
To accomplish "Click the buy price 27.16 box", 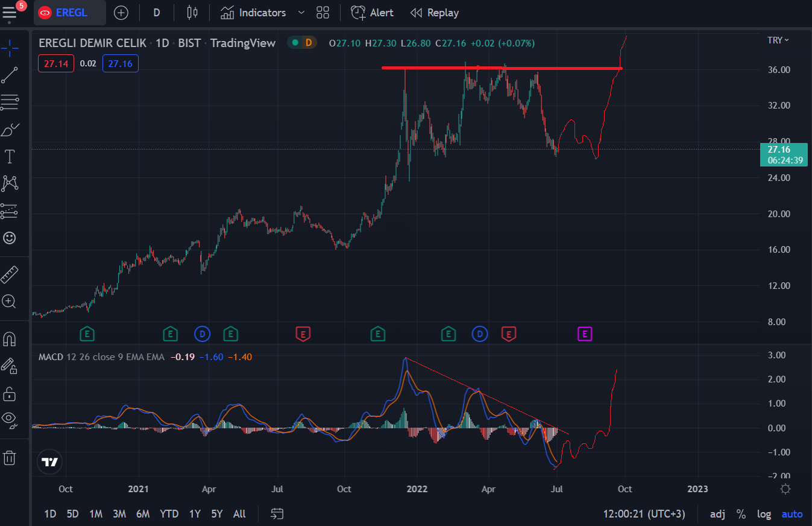I will [121, 63].
